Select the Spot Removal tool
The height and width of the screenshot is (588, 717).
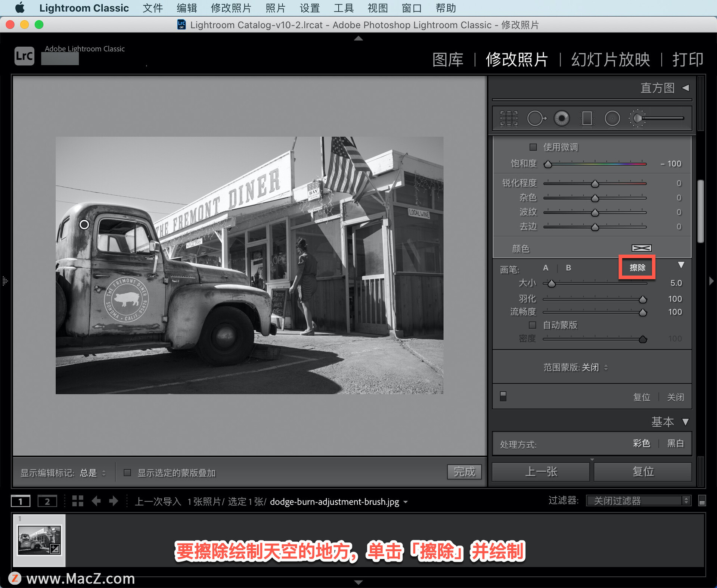click(x=536, y=118)
